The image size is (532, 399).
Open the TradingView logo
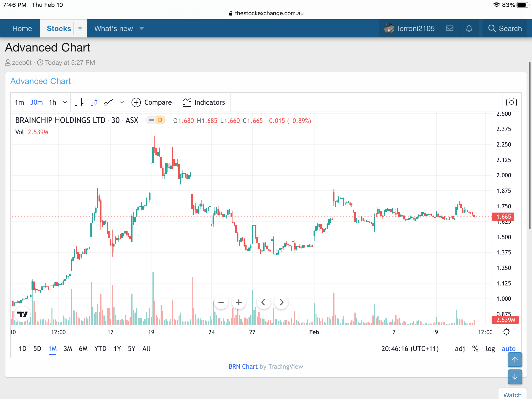tap(22, 314)
